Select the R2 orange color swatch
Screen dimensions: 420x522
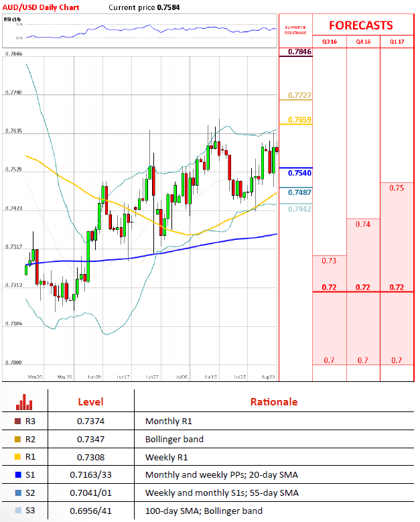(18, 439)
